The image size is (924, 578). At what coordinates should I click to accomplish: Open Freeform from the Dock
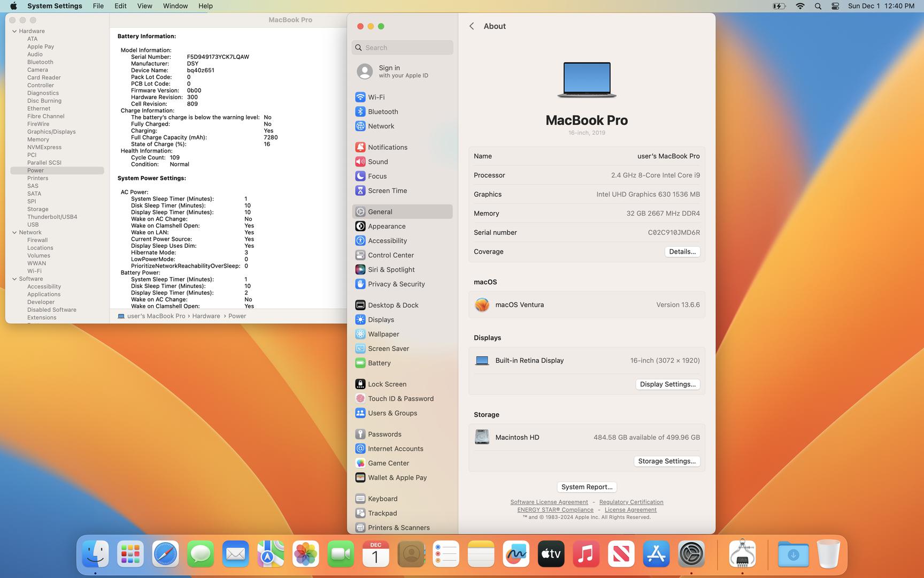point(516,554)
